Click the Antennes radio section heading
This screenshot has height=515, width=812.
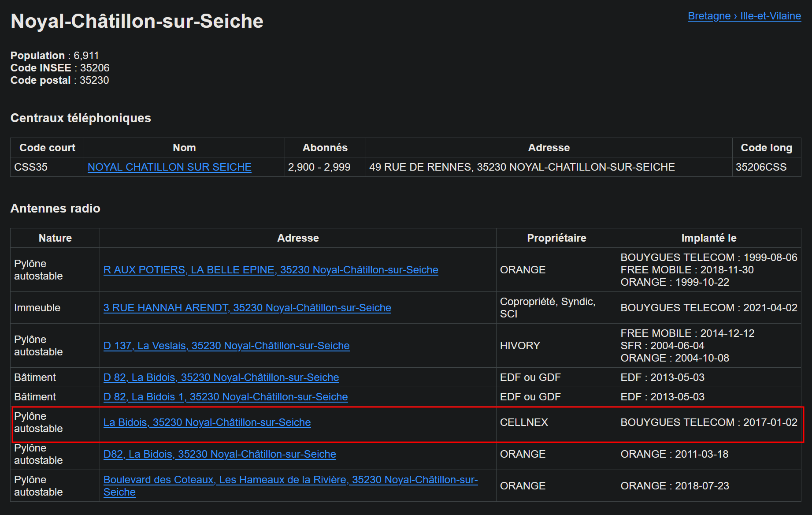55,208
